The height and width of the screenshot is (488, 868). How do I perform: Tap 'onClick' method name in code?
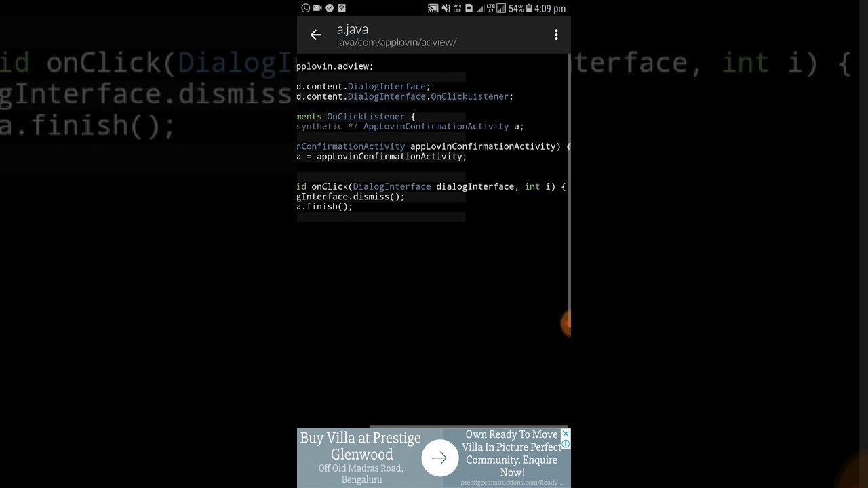[x=330, y=186]
